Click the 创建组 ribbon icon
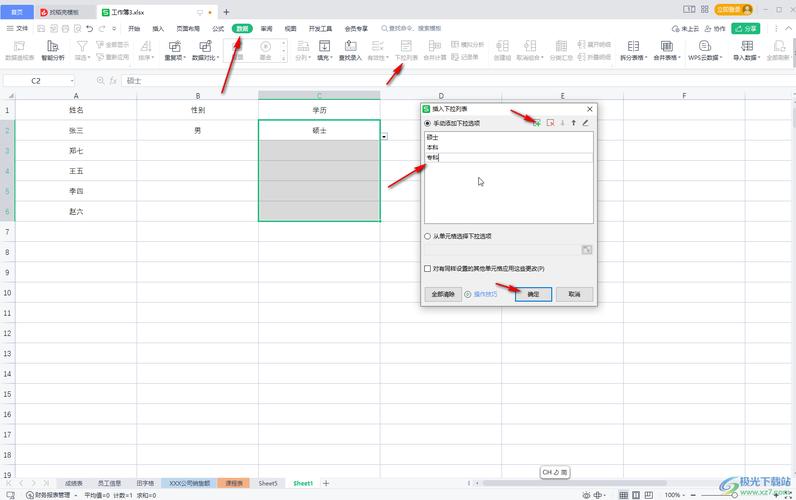 click(x=503, y=50)
